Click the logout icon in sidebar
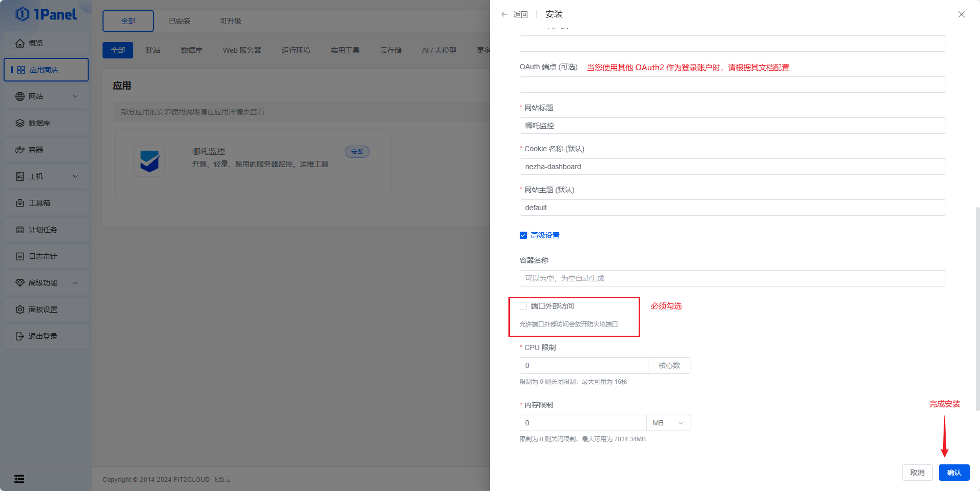Screen dimensions: 980x491 pyautogui.click(x=20, y=336)
